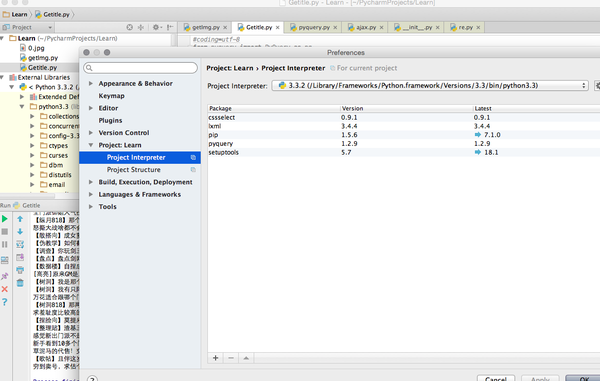Screen dimensions: 600x381
Task: Close the getimg.py tab
Action: tap(225, 28)
